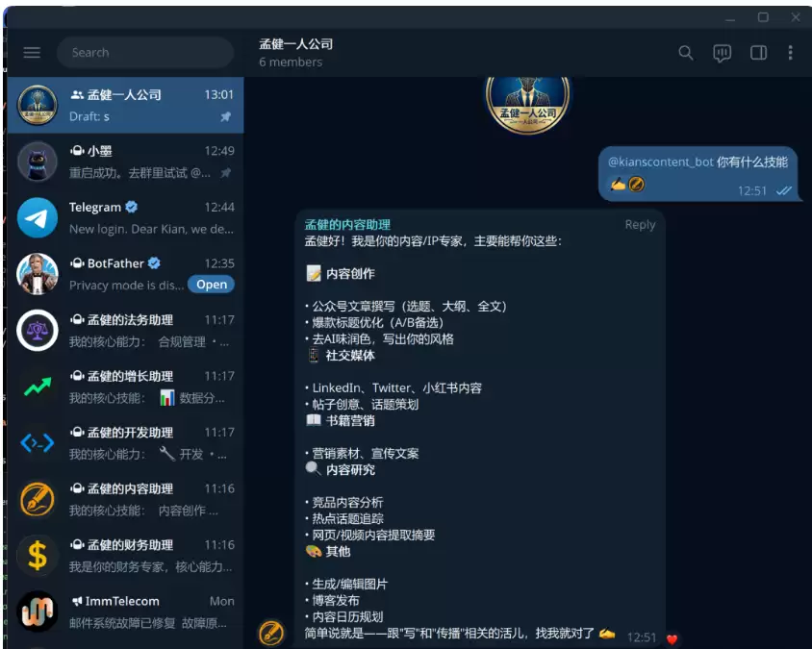Click the yellow dollar sign avatar
The image size is (812, 649).
click(38, 556)
